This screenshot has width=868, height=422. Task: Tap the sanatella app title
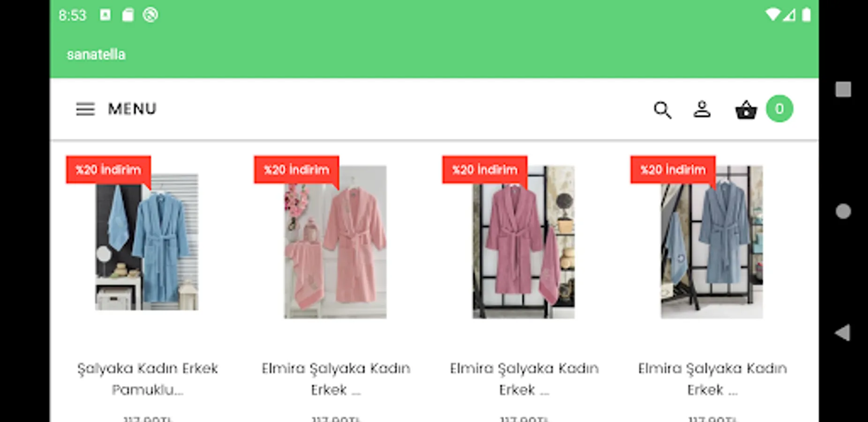pyautogui.click(x=96, y=54)
